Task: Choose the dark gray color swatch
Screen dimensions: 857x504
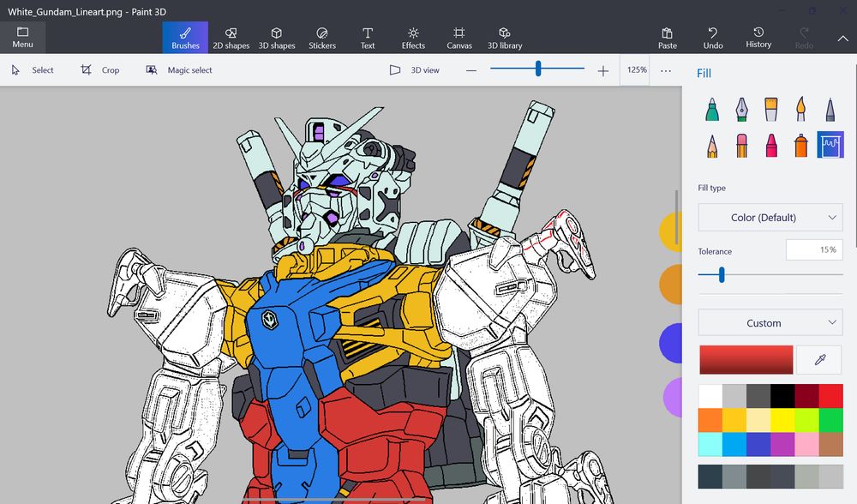Action: coord(758,396)
